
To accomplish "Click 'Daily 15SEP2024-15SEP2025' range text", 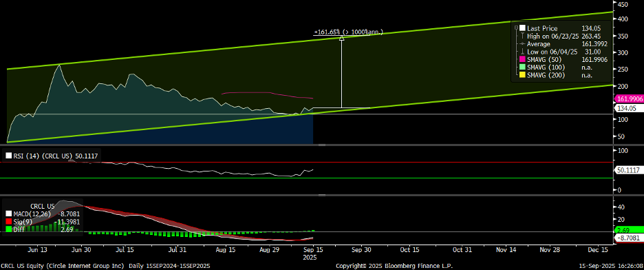I will (170, 266).
